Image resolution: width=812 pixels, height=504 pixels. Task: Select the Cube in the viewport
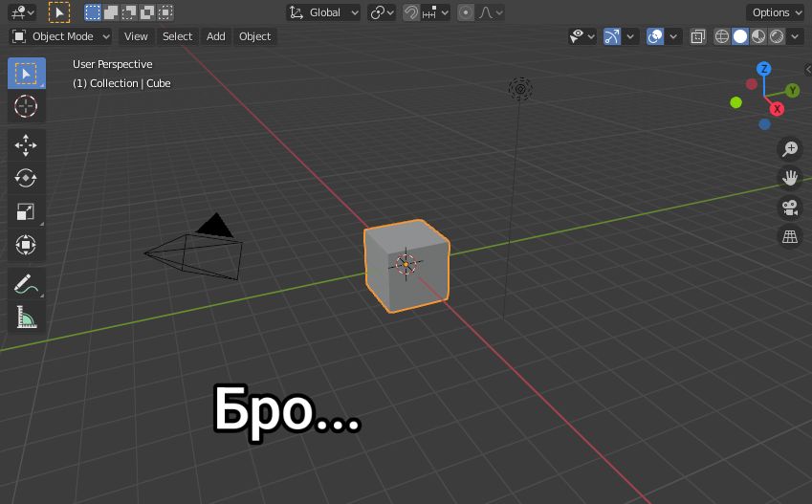pyautogui.click(x=407, y=266)
